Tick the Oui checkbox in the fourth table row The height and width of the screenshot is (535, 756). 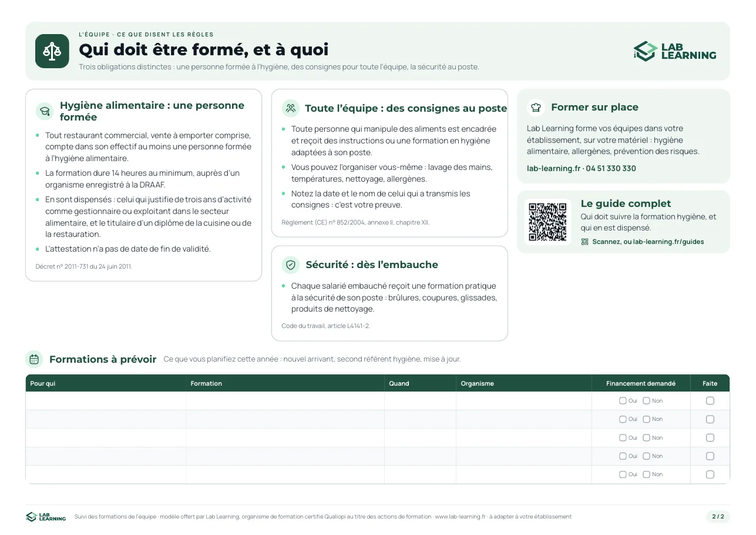(x=623, y=456)
